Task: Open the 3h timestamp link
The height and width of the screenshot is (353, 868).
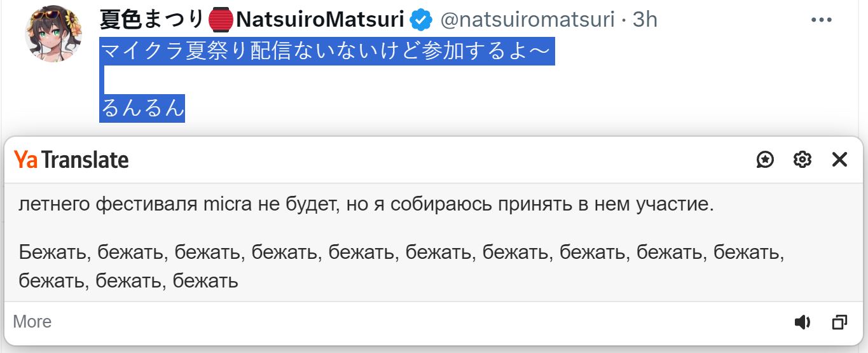Action: [644, 20]
